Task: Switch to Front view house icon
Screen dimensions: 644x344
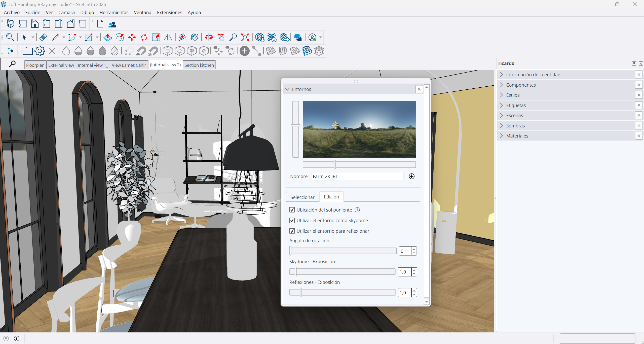Action: pos(34,24)
